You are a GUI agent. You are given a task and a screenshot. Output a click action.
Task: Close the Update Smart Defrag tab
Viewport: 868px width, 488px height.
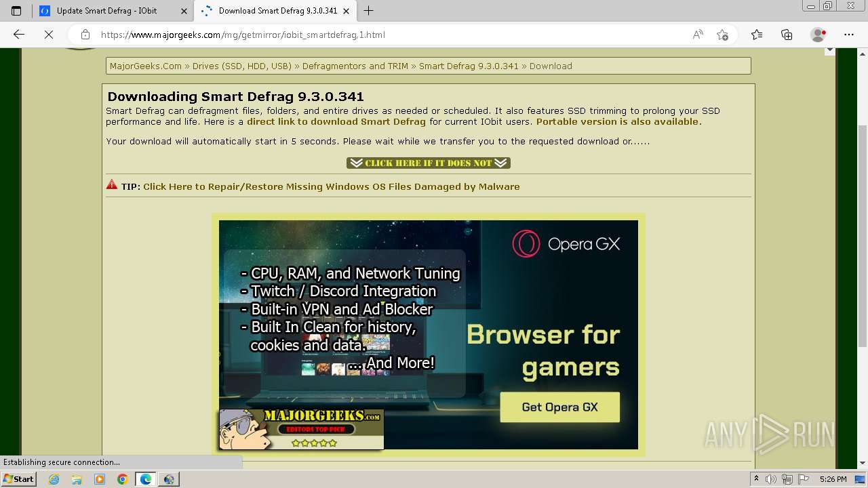click(x=184, y=11)
